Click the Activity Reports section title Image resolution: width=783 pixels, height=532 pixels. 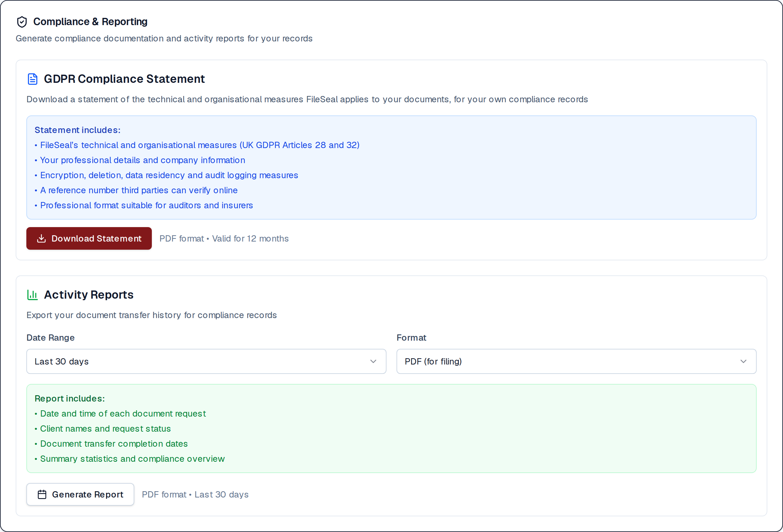[x=89, y=295]
